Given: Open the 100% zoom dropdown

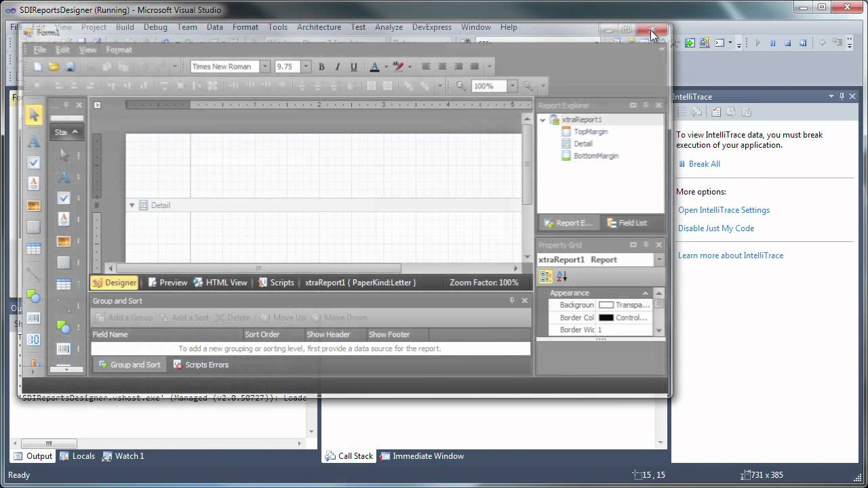Looking at the screenshot, I should coord(513,86).
